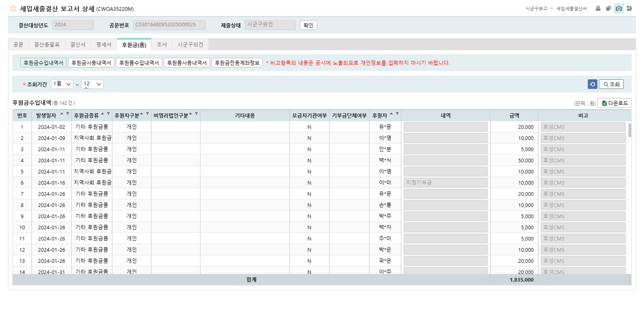
Task: Open the start month dropdown showing 1월
Action: tap(62, 84)
